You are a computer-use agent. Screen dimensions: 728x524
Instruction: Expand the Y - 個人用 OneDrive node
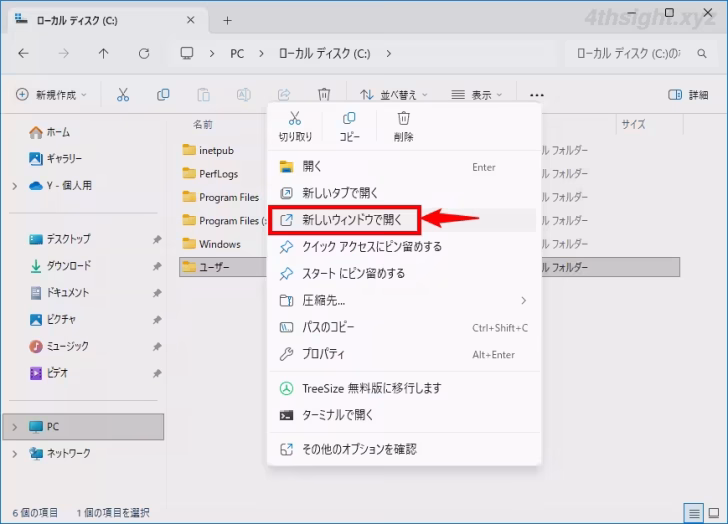pyautogui.click(x=15, y=186)
